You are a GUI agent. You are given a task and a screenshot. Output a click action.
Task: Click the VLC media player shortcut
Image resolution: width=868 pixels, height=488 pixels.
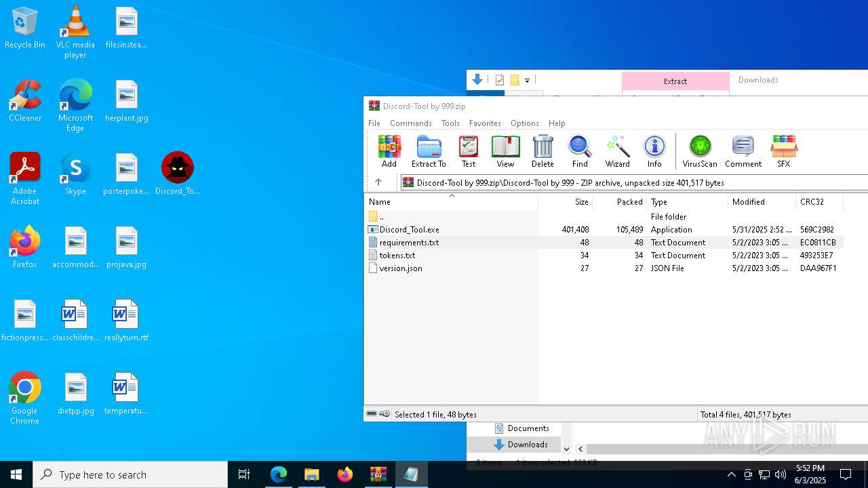pyautogui.click(x=75, y=32)
